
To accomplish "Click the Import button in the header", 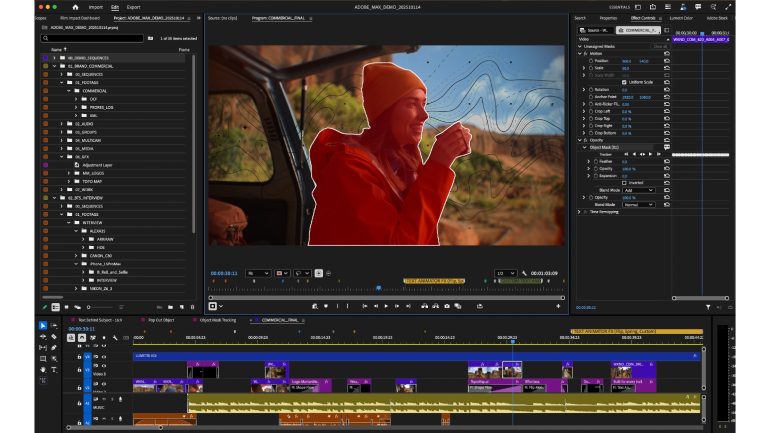I will pyautogui.click(x=96, y=6).
